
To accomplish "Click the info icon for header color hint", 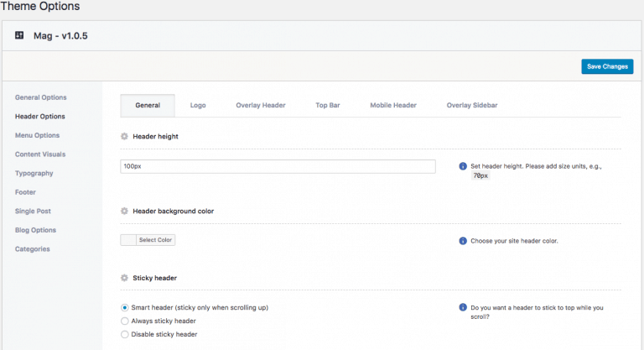I will click(463, 241).
